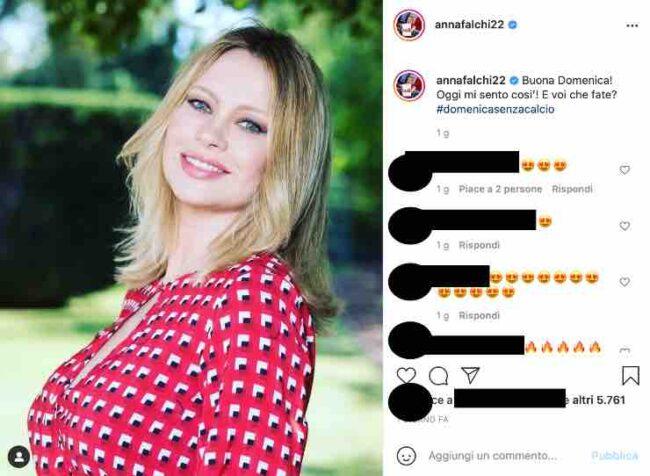The image size is (650, 476).
Task: Open the three-dot post options menu
Action: (632, 26)
